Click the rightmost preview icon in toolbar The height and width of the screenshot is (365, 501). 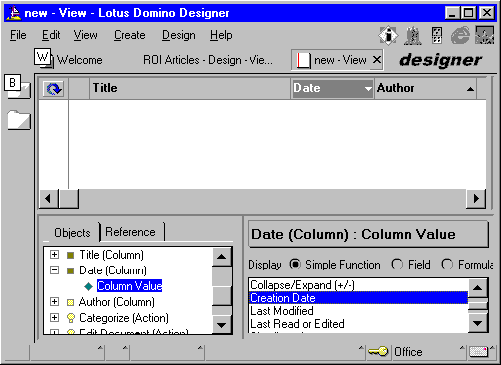click(x=484, y=35)
